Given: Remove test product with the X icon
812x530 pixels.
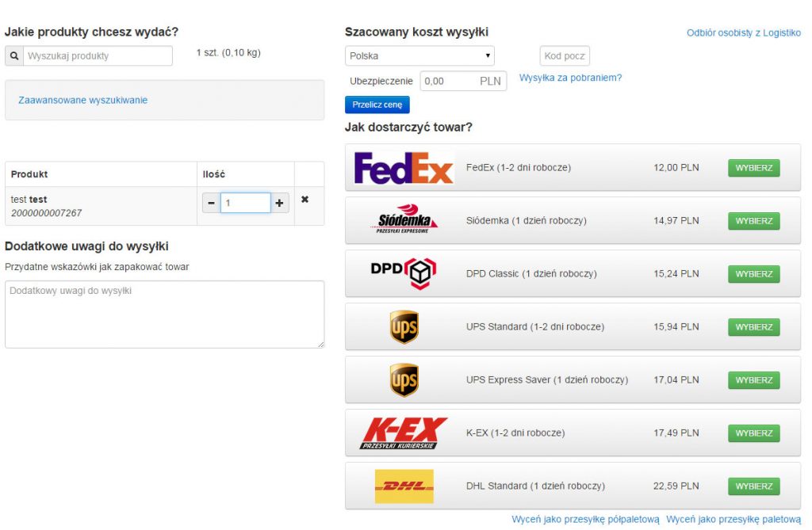Looking at the screenshot, I should (x=305, y=200).
